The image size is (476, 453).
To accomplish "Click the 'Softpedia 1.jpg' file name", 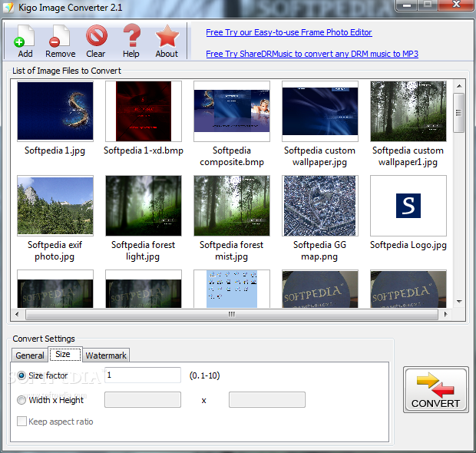I will (x=55, y=150).
